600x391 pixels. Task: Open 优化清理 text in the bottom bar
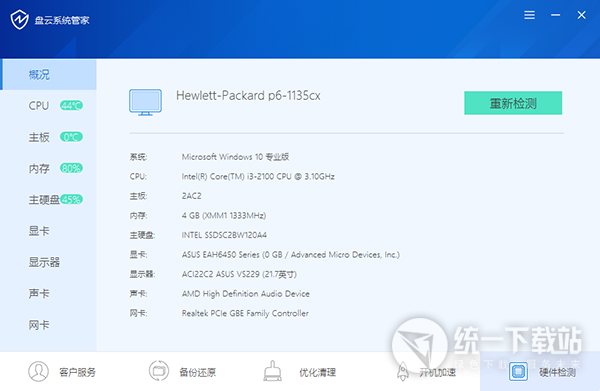tap(318, 372)
